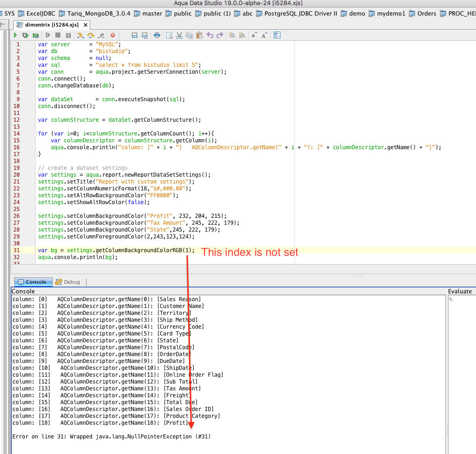Open the ExcelJDBC server tab

click(37, 13)
